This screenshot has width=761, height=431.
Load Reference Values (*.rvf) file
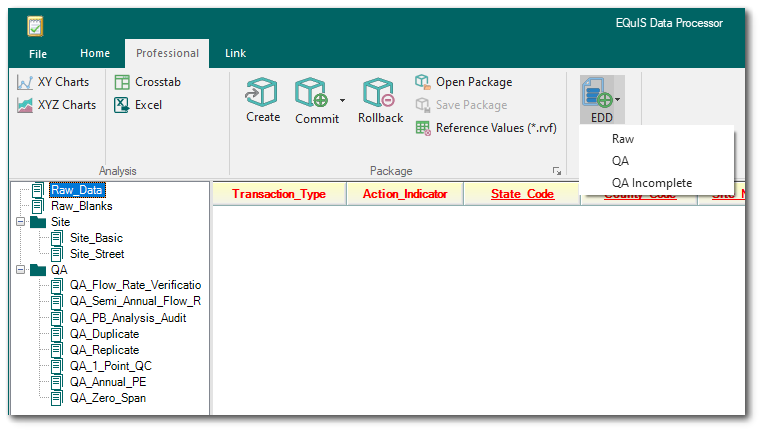423,128
